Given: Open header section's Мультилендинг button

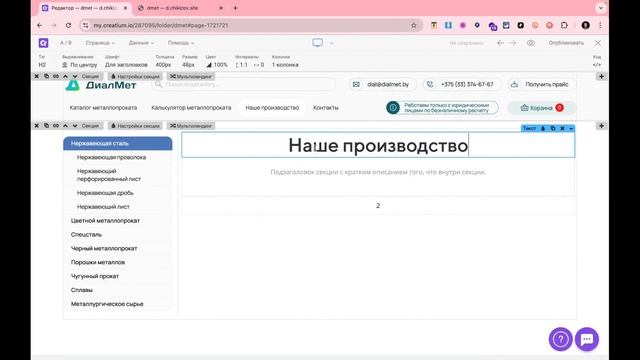Looking at the screenshot, I should click(191, 76).
